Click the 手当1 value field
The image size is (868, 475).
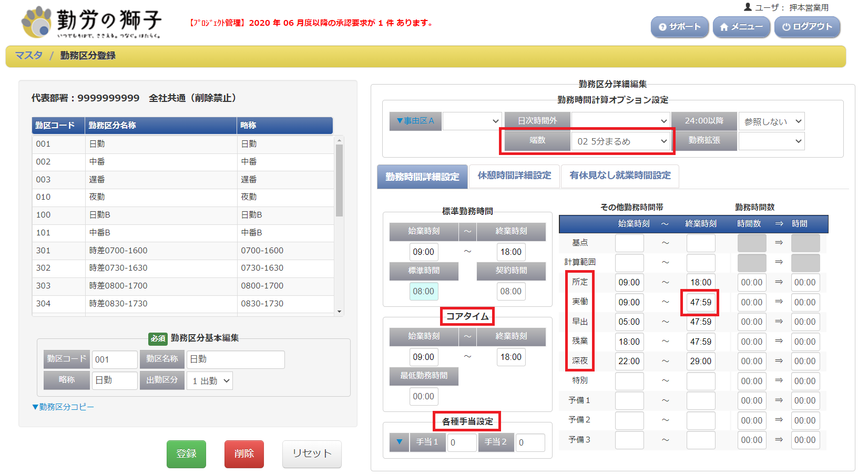point(462,442)
